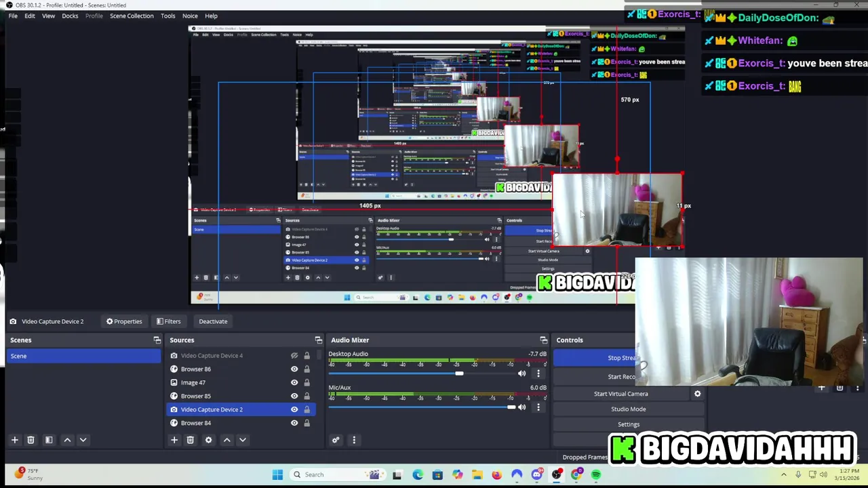Open Properties for the selected source
The image size is (868, 488).
[x=124, y=321]
